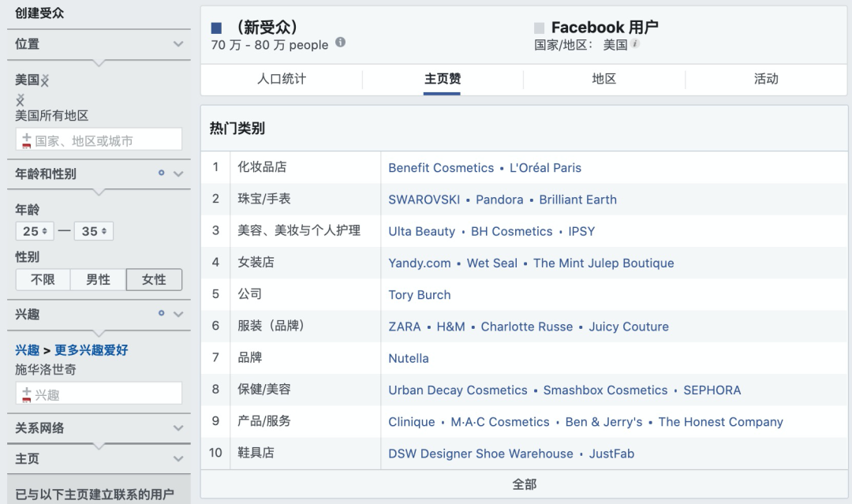Open Yandy.com page link
This screenshot has height=504, width=852.
click(x=420, y=263)
